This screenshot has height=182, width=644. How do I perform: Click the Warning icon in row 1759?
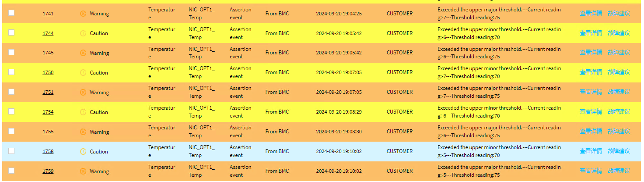(x=83, y=171)
